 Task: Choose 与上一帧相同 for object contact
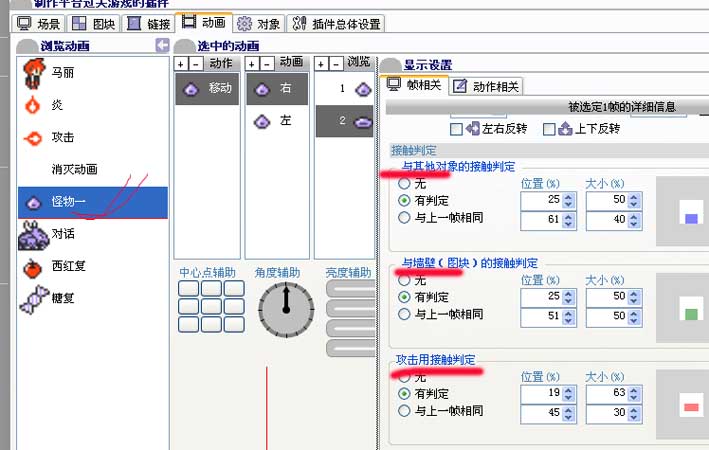click(404, 218)
